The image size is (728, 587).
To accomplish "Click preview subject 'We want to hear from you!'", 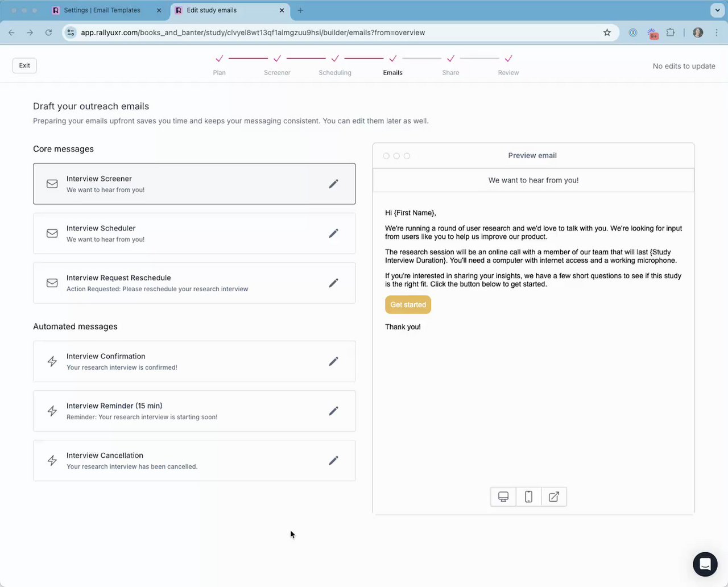I will pos(533,180).
